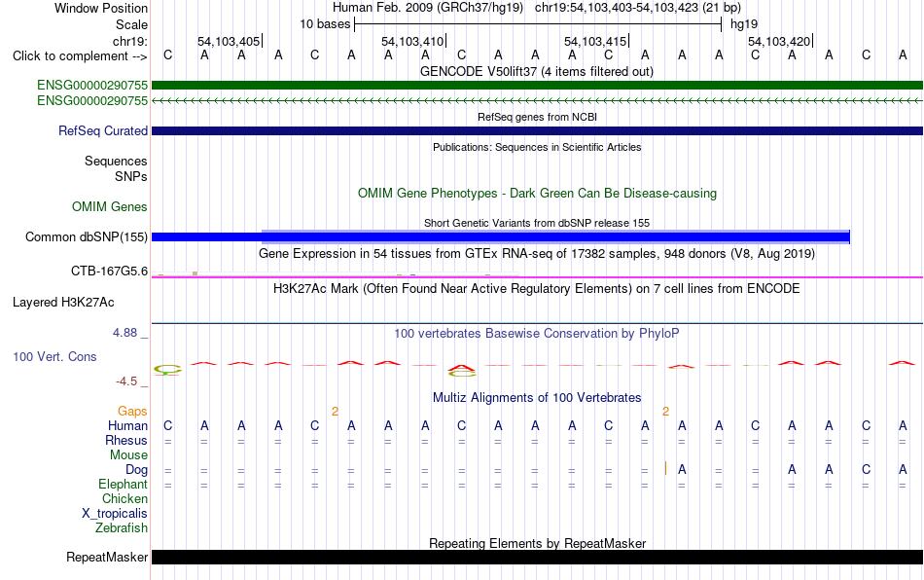Click the "Common dbSNP(155)" track label

pyautogui.click(x=86, y=236)
